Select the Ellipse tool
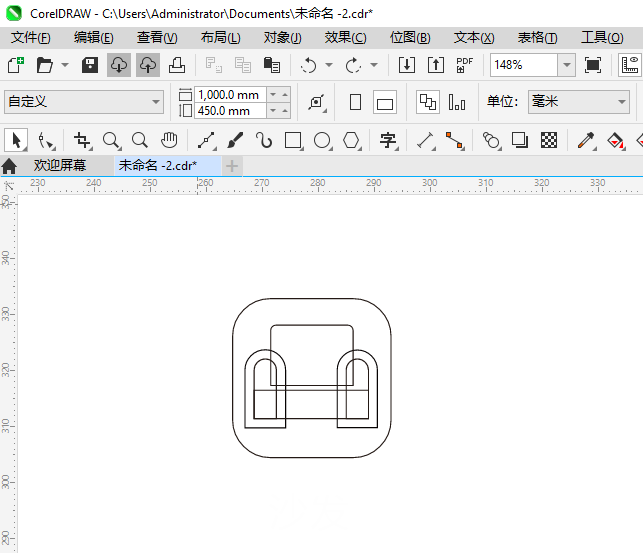The image size is (643, 553). [x=323, y=141]
